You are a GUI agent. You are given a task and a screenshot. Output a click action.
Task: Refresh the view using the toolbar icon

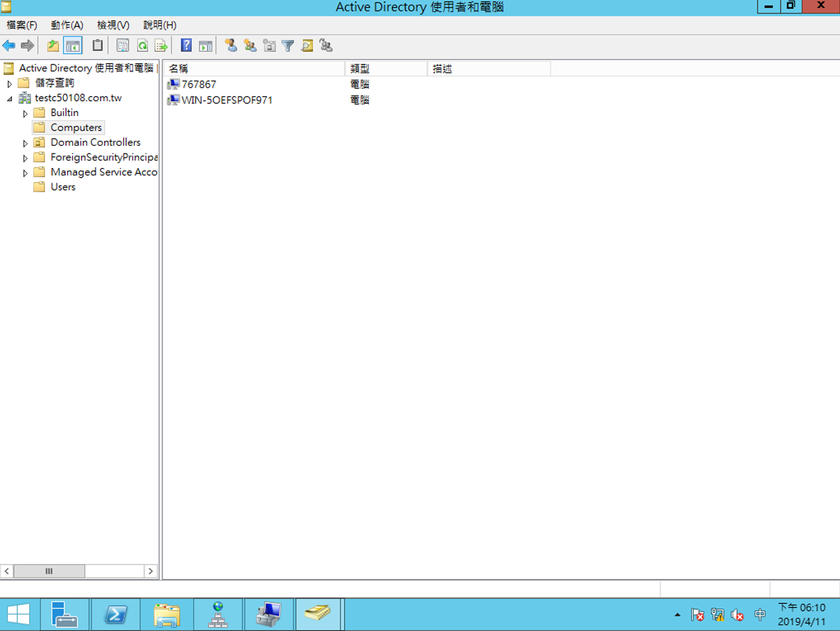tap(142, 46)
